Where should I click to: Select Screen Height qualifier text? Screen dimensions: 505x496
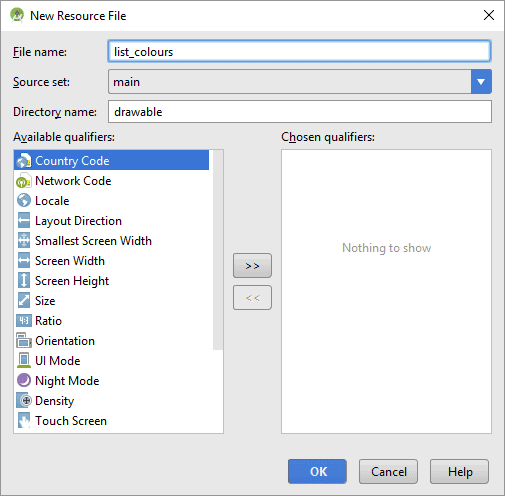point(72,281)
